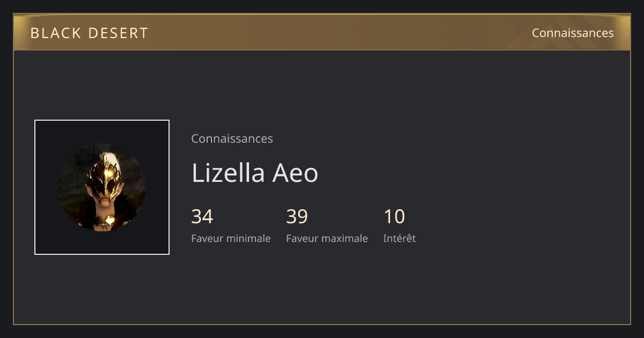Open the Connaissances header link
Image resolution: width=644 pixels, height=338 pixels.
pyautogui.click(x=573, y=33)
